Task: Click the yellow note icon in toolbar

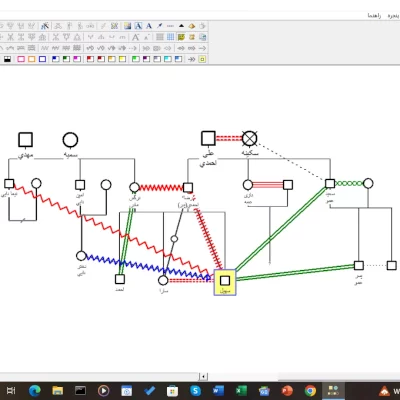Action: (x=181, y=37)
